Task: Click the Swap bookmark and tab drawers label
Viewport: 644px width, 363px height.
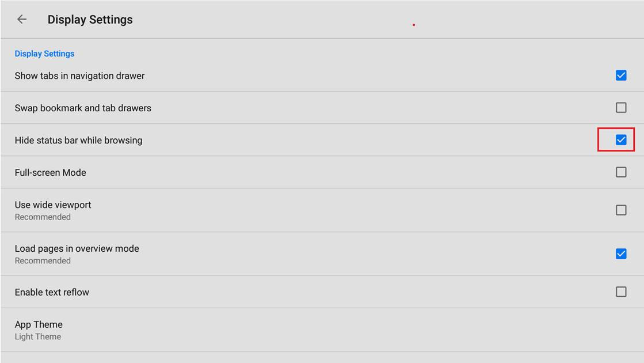Action: pyautogui.click(x=83, y=108)
